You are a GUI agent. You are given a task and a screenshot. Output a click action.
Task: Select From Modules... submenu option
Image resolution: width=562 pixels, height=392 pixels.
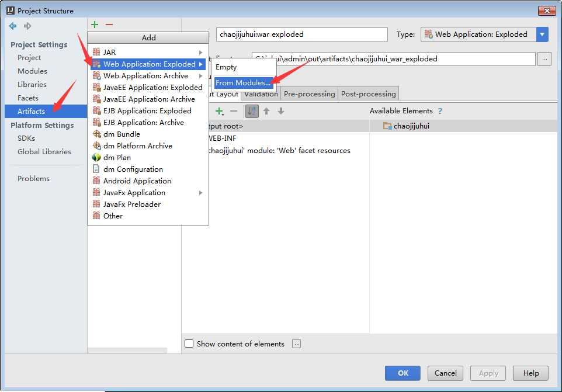click(x=244, y=82)
